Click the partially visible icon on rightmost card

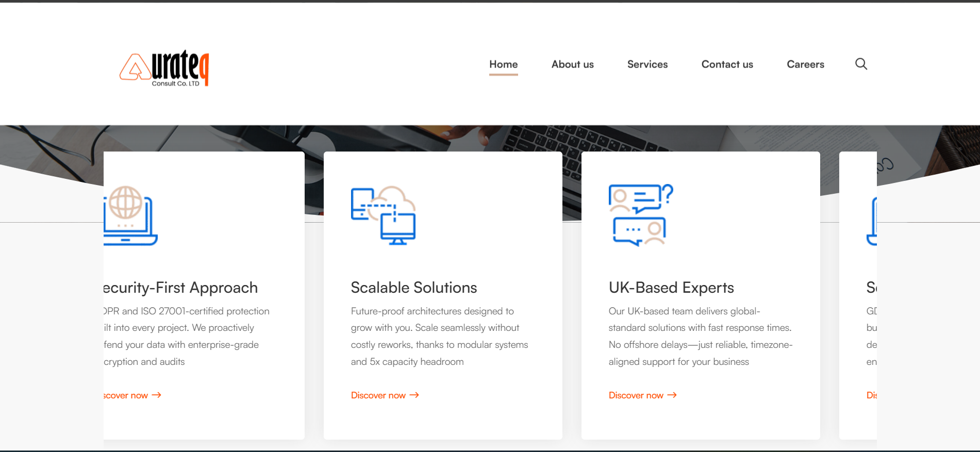(x=872, y=222)
